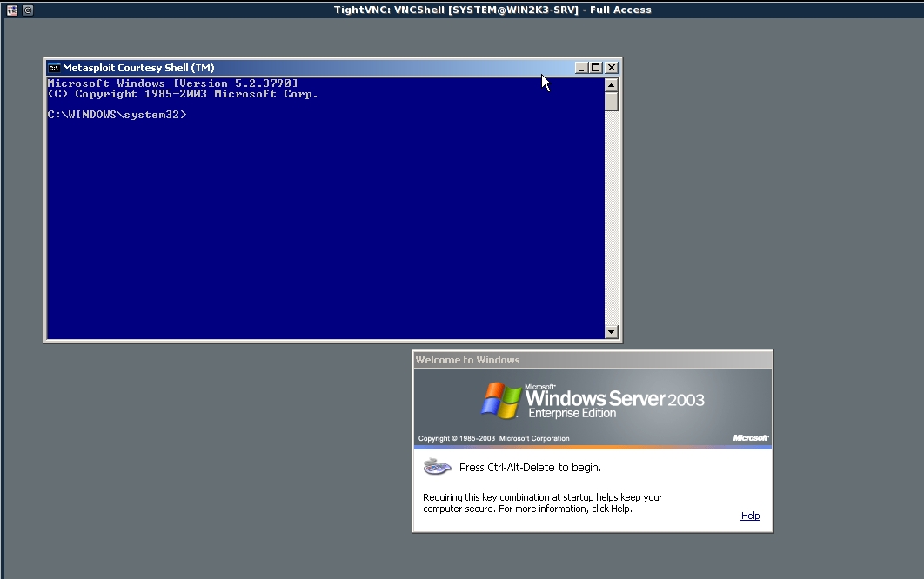Image resolution: width=924 pixels, height=579 pixels.
Task: Click the 'Welcome to Windows' dialog title
Action: [x=467, y=360]
